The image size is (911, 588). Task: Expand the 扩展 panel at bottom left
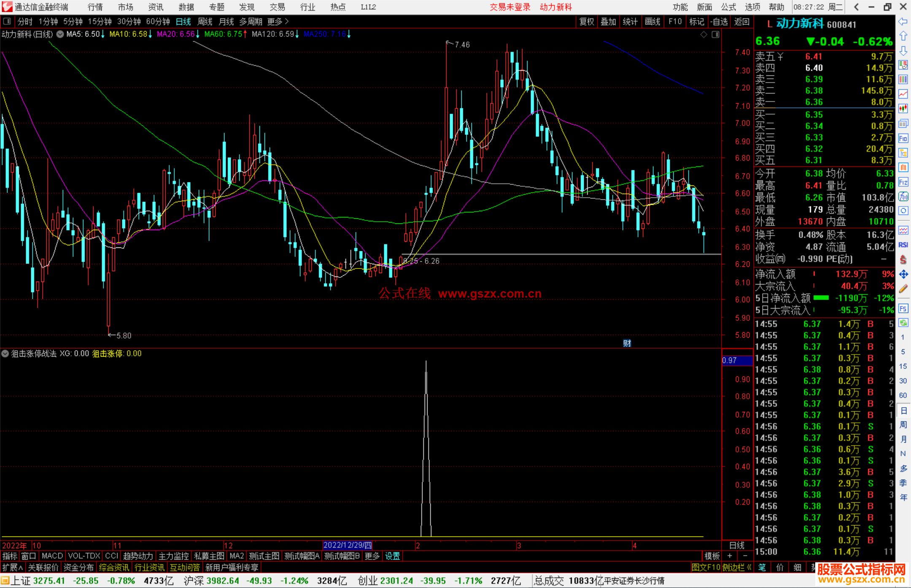tap(13, 567)
